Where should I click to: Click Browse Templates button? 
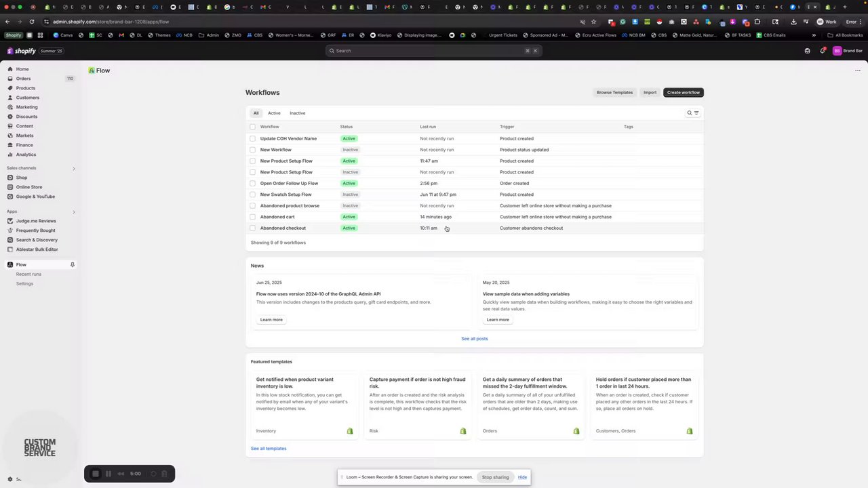614,92
